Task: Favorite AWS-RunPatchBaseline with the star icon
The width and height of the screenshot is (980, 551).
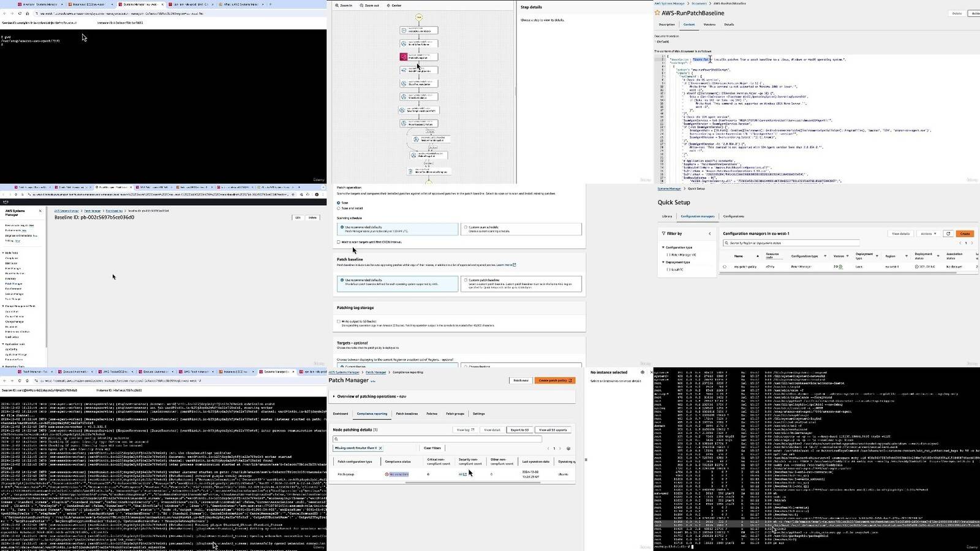Action: pos(657,13)
